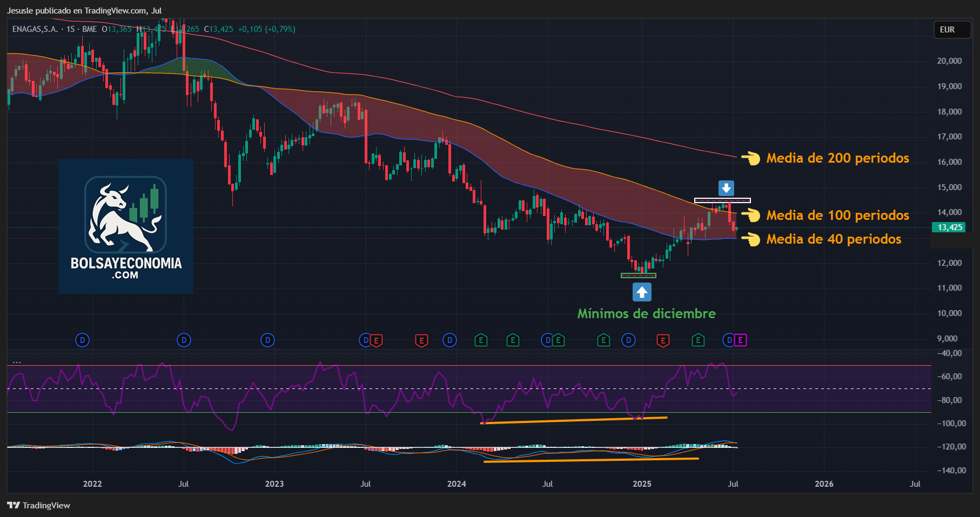Image resolution: width=980 pixels, height=517 pixels.
Task: Select the 'Media de 100 periodos' annotation
Action: (x=837, y=215)
